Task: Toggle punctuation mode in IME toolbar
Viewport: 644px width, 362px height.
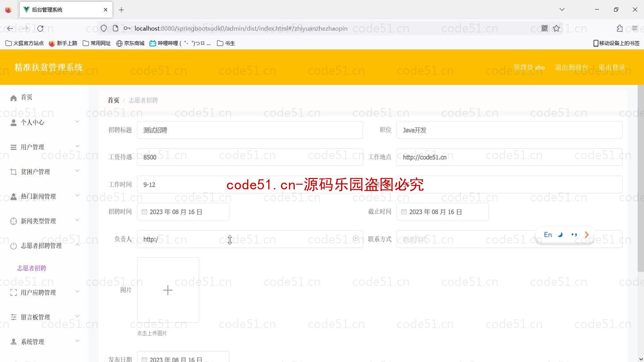Action: [x=574, y=235]
